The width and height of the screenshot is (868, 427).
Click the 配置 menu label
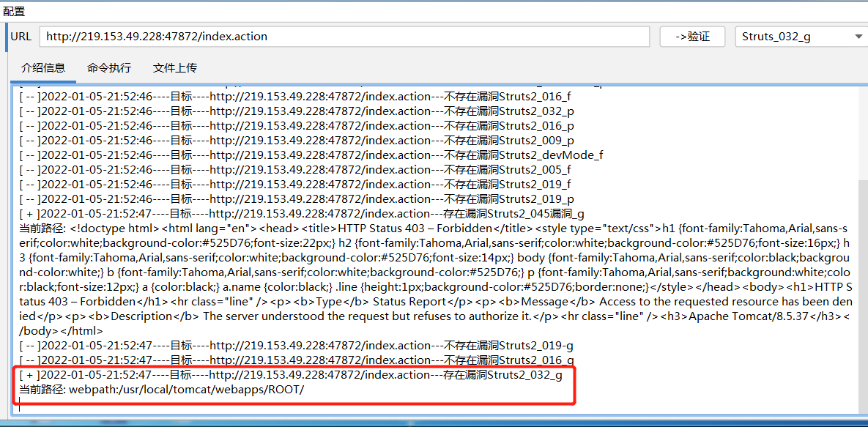(14, 11)
